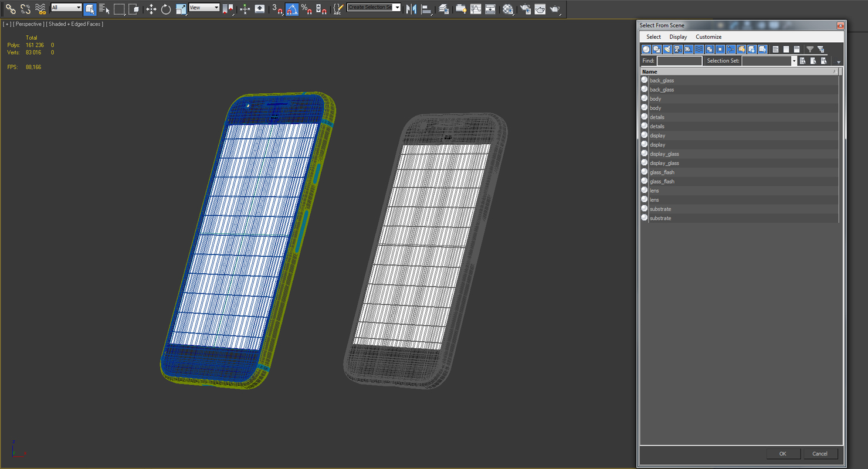
Task: Toggle the 3D Snaps button
Action: point(277,9)
